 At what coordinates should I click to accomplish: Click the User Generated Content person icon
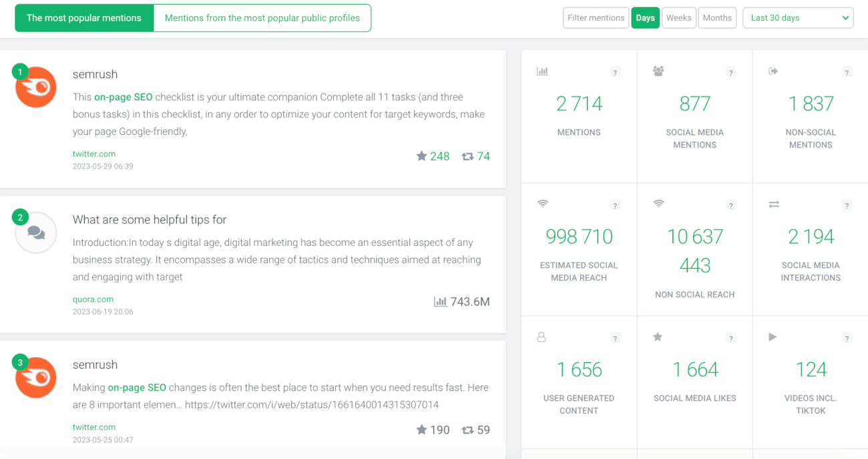coord(542,337)
